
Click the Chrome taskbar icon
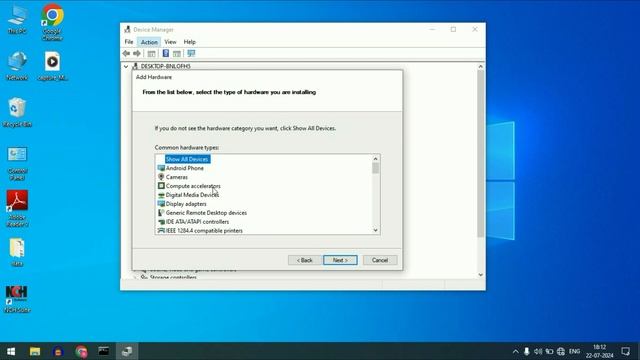tap(81, 351)
